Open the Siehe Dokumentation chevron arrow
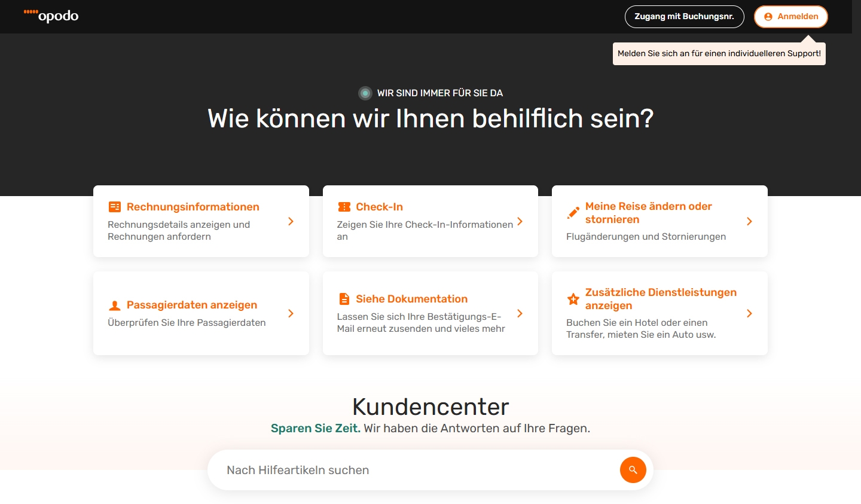The width and height of the screenshot is (861, 504). point(520,313)
